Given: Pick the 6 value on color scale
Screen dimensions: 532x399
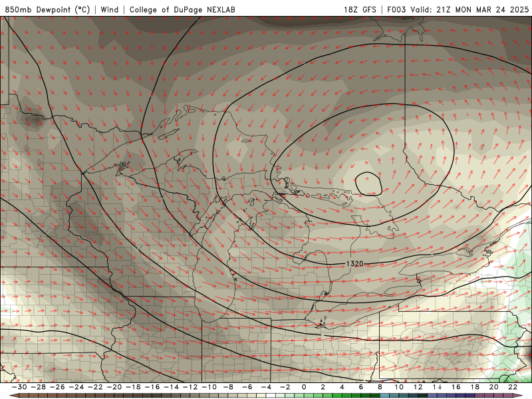Looking at the screenshot, I should [x=360, y=387].
